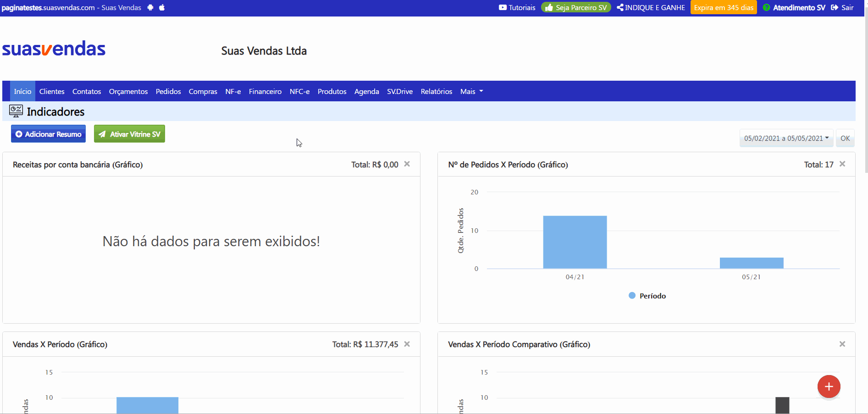The image size is (868, 414).
Task: Click the 04/21 bar in Pedidos chart
Action: tap(575, 242)
